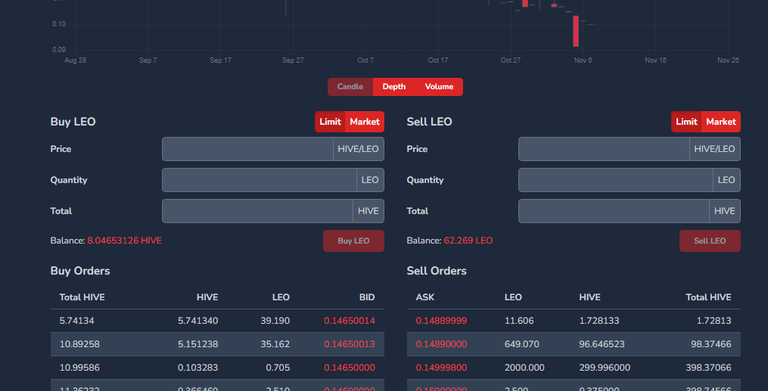The image size is (768, 391).
Task: Click buy order Total HIVE 10.99586
Action: (x=79, y=368)
